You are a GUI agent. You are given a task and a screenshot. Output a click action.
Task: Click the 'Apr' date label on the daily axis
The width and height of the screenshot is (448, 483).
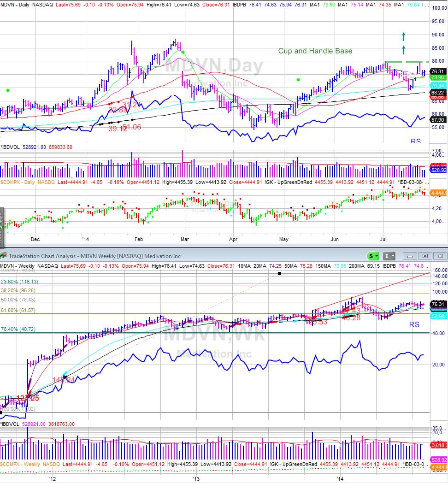pos(233,239)
